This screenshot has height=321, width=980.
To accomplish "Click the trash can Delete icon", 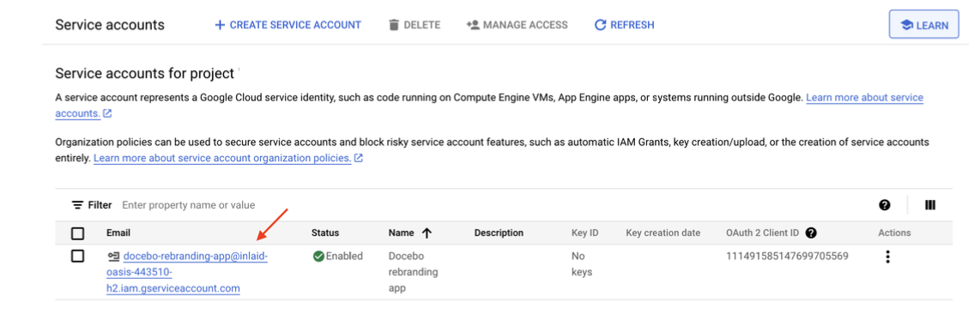I will click(394, 25).
